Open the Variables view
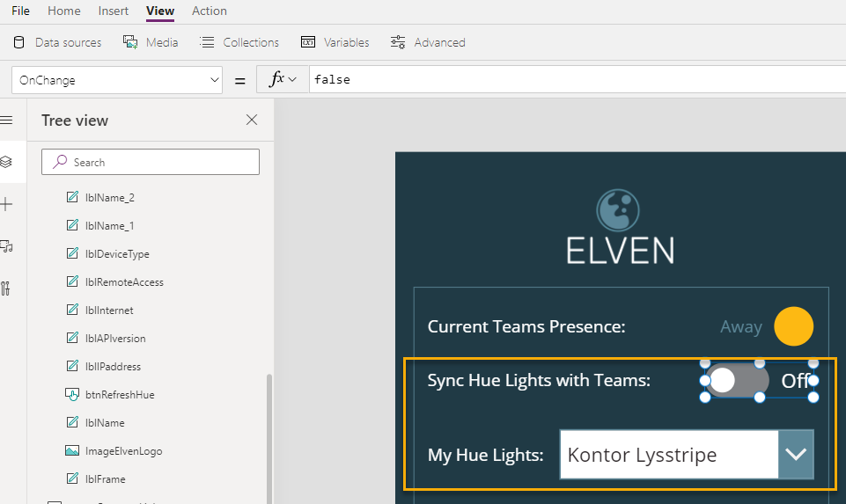 335,42
